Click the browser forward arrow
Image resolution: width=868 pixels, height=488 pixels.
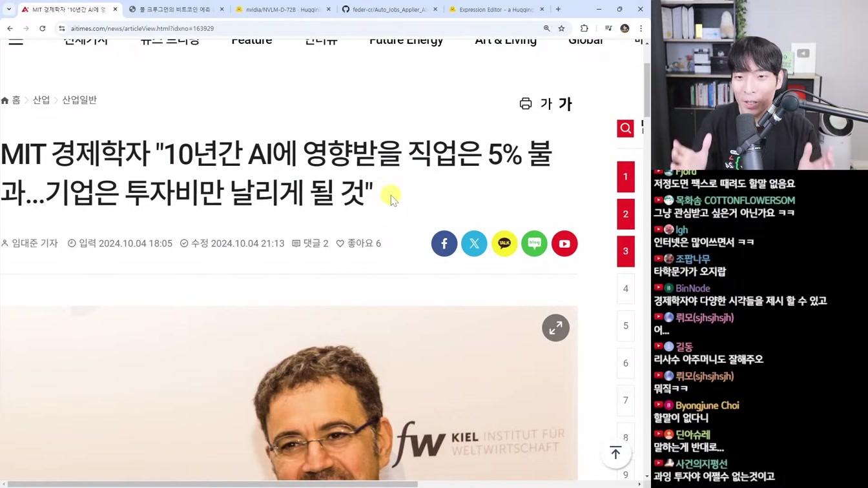(26, 28)
